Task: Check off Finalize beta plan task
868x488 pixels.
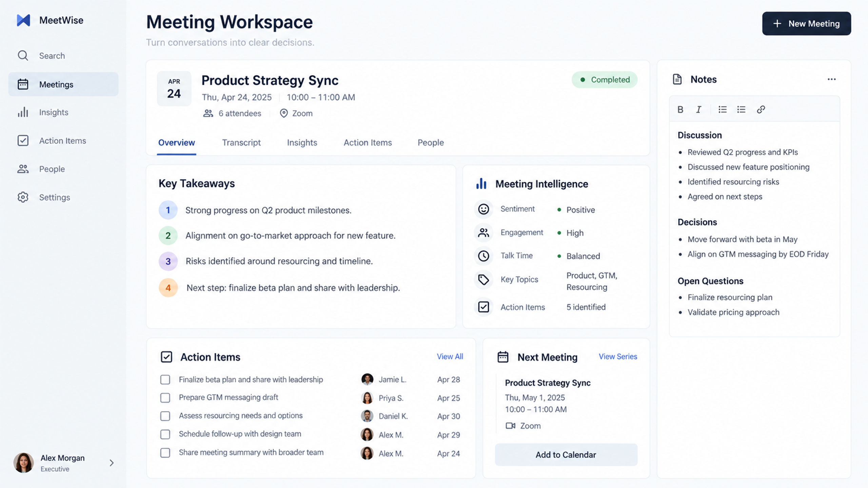Action: pos(165,380)
